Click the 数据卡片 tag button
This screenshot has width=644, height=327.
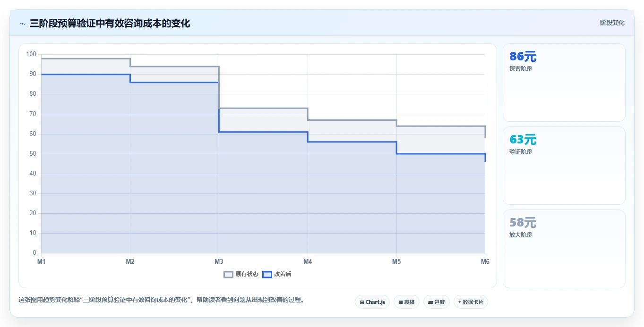[471, 302]
